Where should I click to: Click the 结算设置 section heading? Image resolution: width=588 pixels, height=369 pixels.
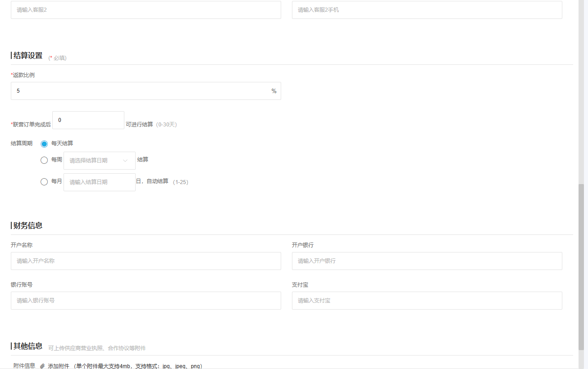28,56
